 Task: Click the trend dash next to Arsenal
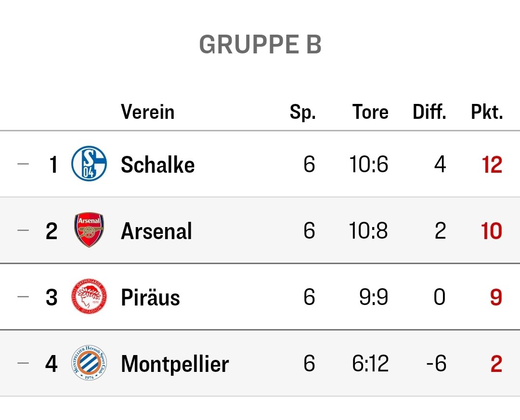pyautogui.click(x=23, y=229)
